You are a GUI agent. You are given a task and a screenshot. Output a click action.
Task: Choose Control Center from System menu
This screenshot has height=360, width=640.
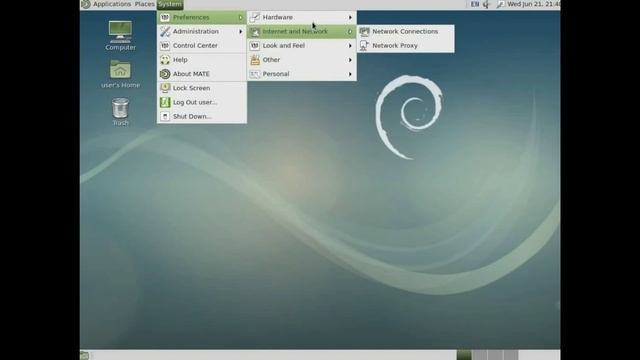point(202,46)
